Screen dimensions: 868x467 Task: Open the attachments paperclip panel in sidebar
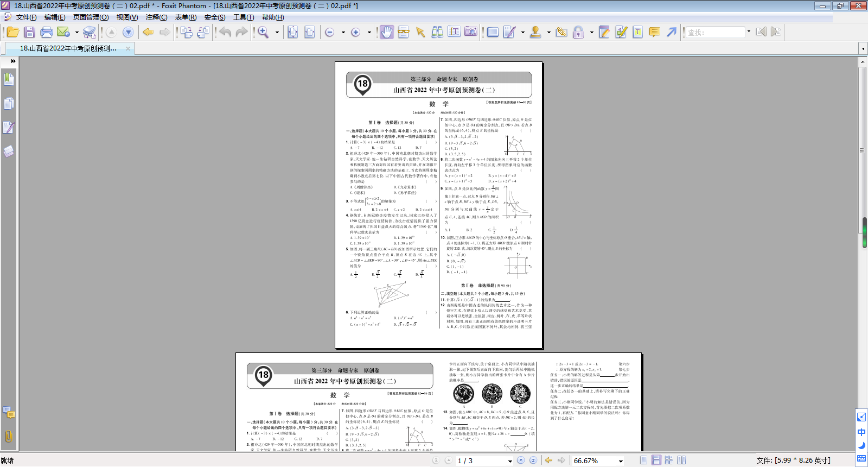coord(9,437)
